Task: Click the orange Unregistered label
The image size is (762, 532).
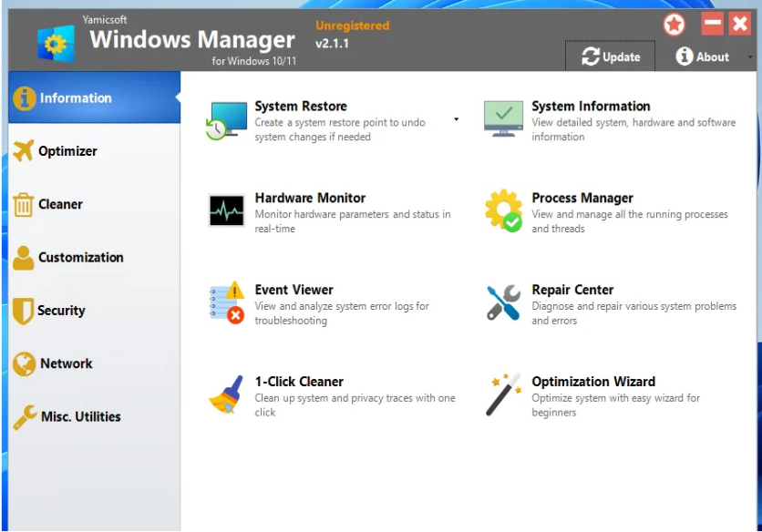Action: [353, 26]
